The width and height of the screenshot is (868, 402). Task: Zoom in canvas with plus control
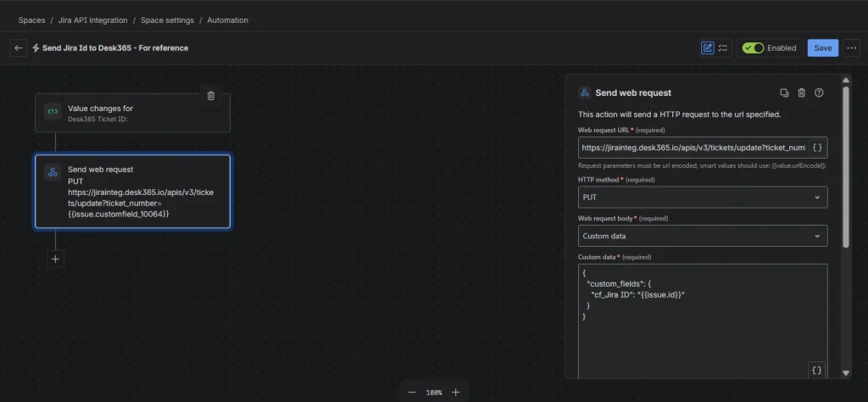[455, 392]
